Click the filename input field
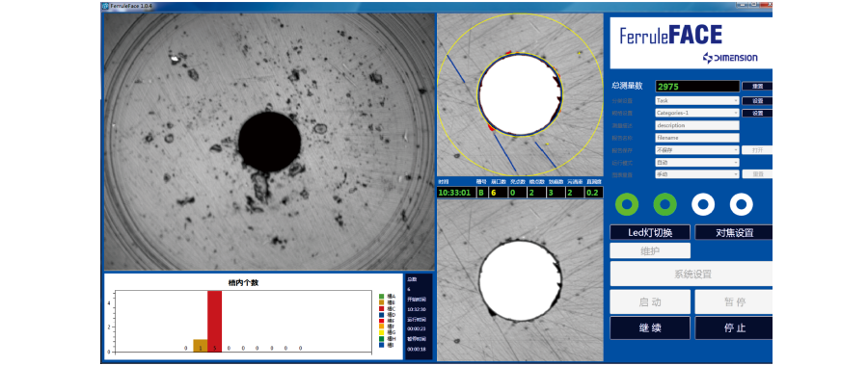 (697, 138)
